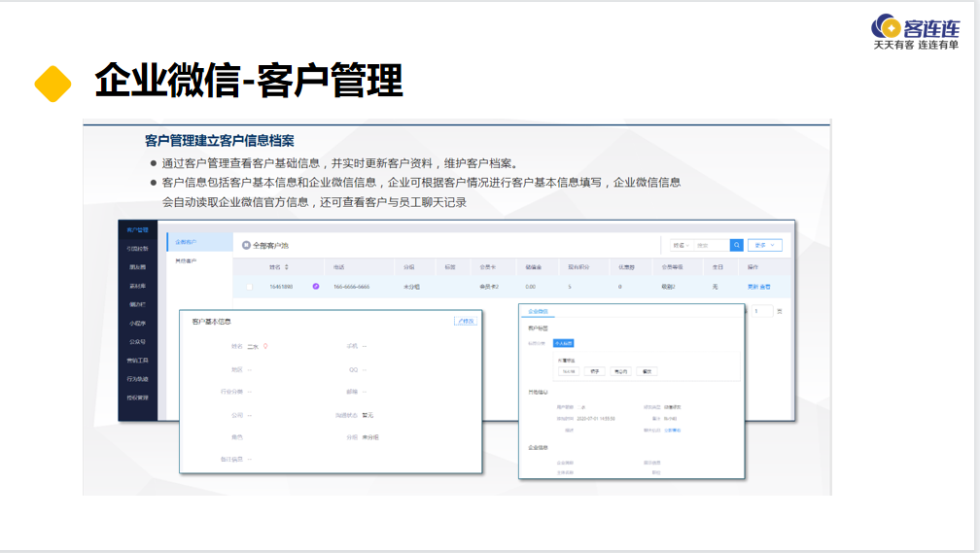Click the purple badge icon beside customer 16461890
The width and height of the screenshot is (980, 553).
coord(316,287)
